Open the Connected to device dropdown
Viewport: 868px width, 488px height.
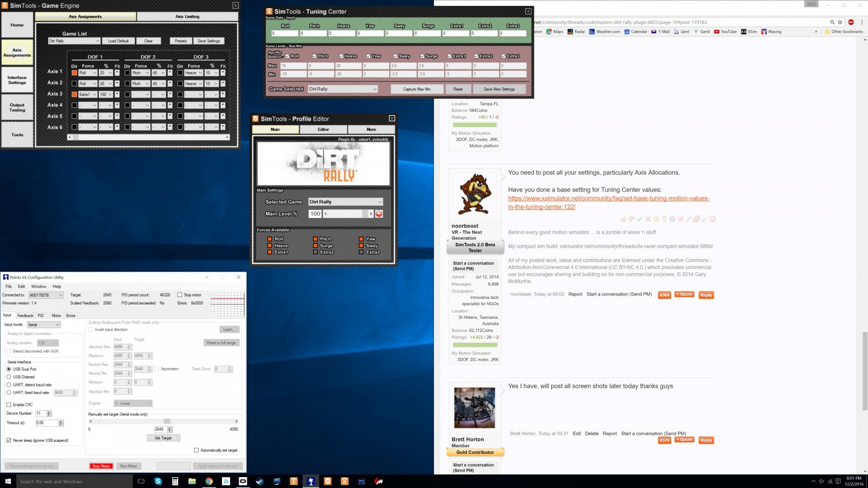(46, 295)
